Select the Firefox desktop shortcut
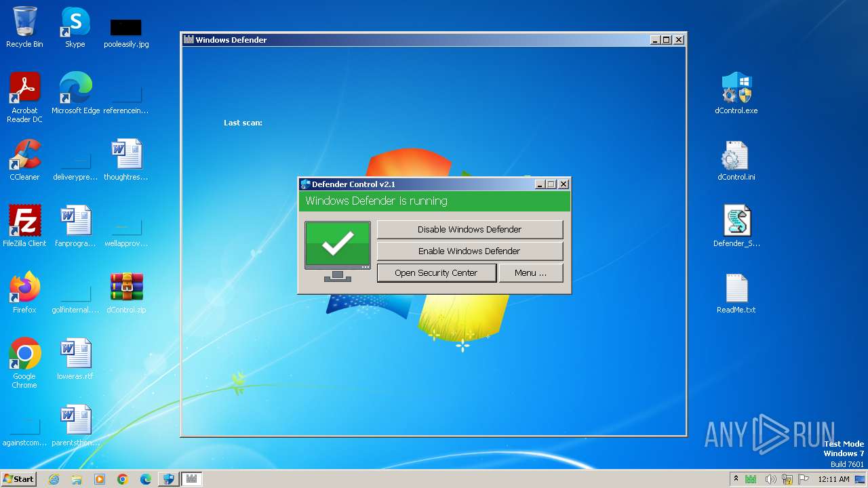Screen dimensions: 868x488 click(x=24, y=293)
